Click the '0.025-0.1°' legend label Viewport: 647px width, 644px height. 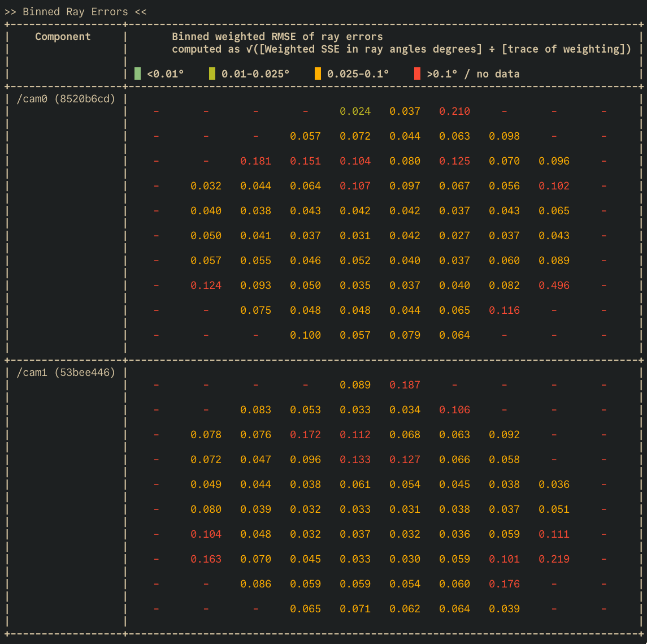(358, 74)
